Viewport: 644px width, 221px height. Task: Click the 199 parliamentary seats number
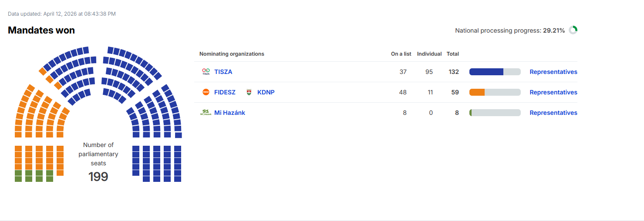point(98,177)
